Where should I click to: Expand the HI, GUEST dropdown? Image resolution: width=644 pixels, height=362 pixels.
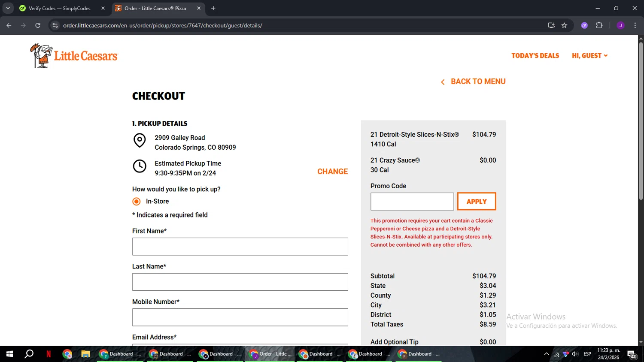(x=590, y=56)
